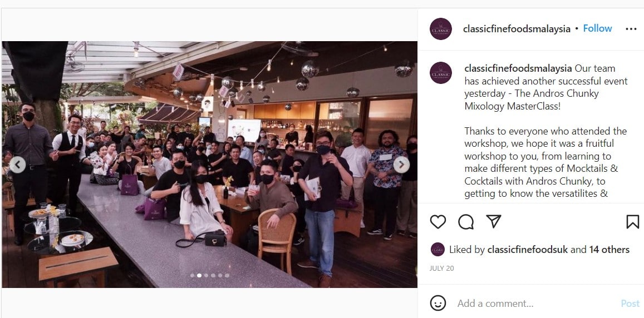Click the event group photo
The image size is (644, 318).
(x=209, y=164)
